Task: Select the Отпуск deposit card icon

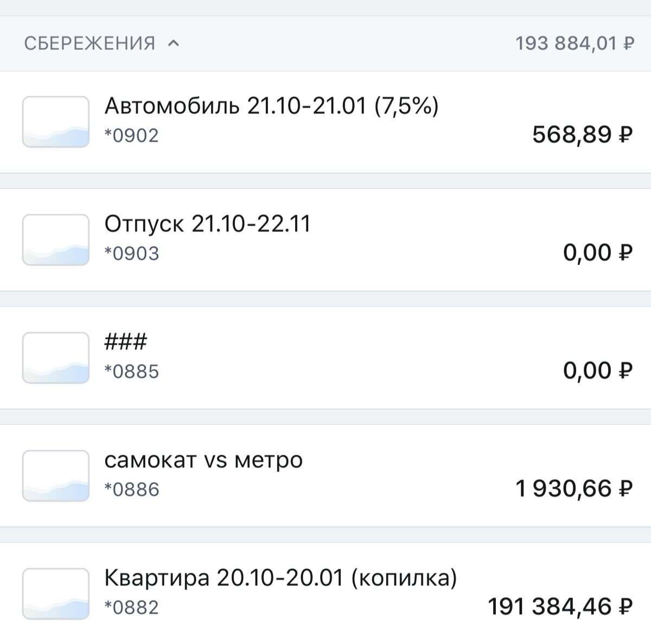Action: point(55,239)
